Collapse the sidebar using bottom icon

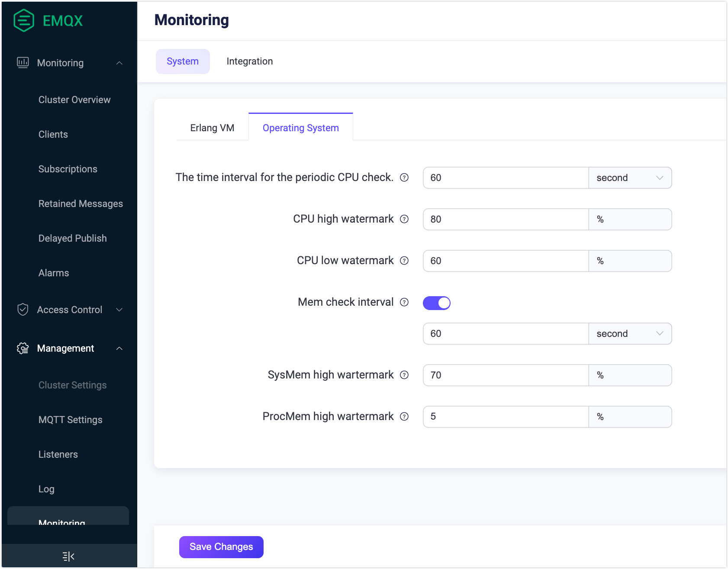point(68,556)
